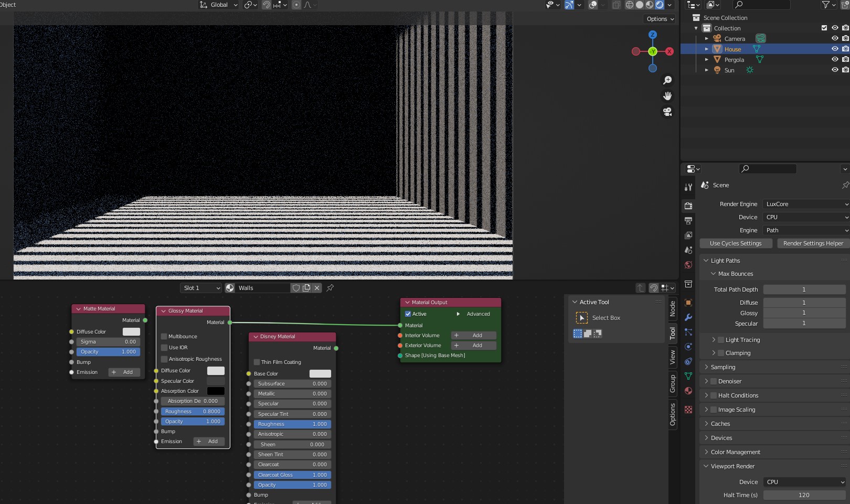Click the hand pan view gizmo
Image resolution: width=850 pixels, height=504 pixels.
pyautogui.click(x=667, y=96)
